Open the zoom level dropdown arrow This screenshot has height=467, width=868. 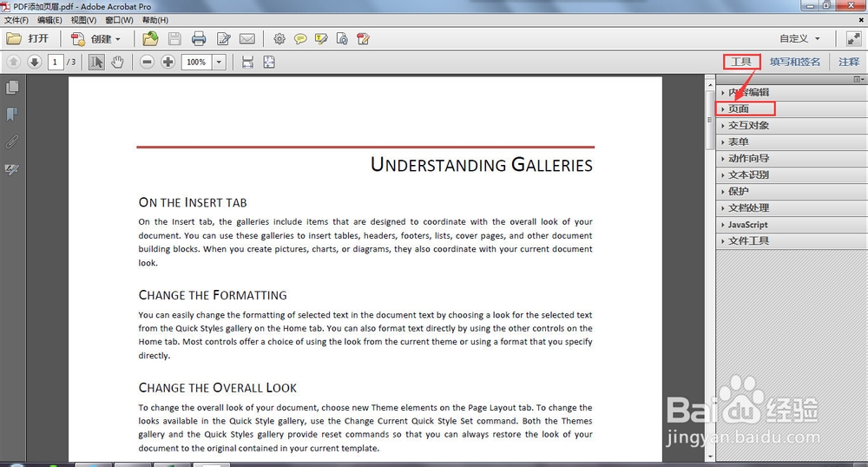tap(220, 62)
